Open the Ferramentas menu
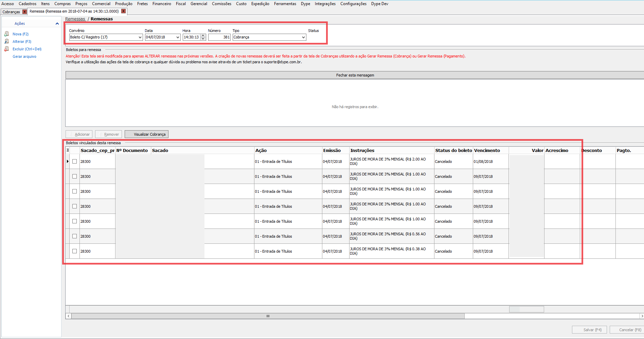644x339 pixels. [285, 4]
